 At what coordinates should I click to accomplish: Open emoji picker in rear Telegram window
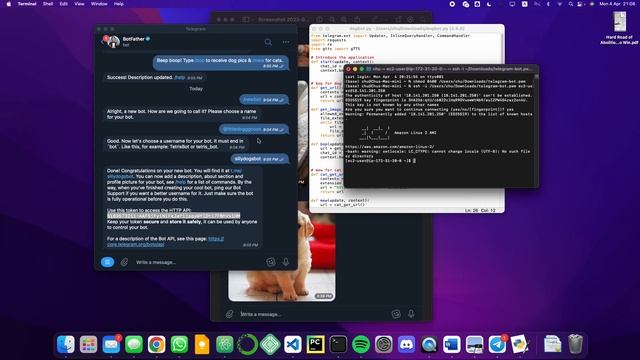[396, 313]
